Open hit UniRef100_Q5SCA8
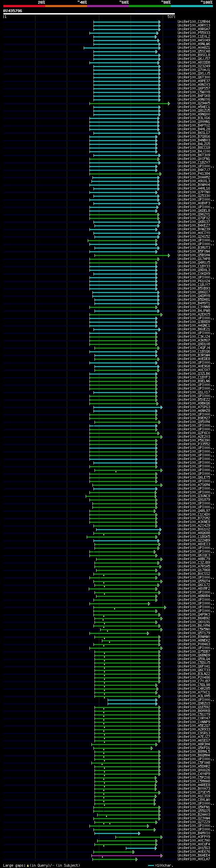 pos(194,52)
